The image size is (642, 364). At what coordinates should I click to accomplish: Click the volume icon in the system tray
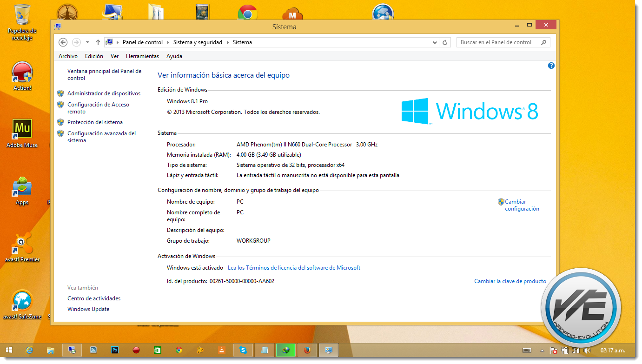587,350
